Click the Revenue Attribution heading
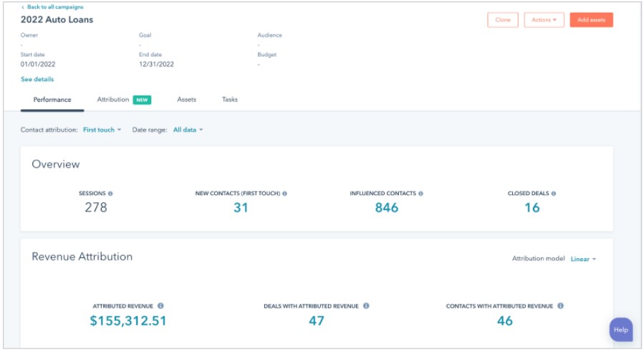644x352 pixels. point(82,257)
